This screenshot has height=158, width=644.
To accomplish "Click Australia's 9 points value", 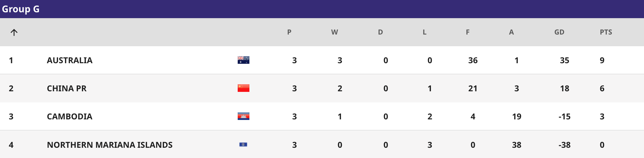I will click(602, 60).
